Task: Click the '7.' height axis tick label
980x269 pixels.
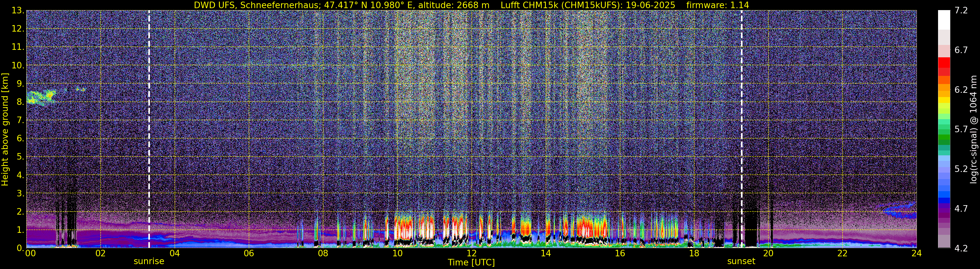Action: [x=20, y=120]
